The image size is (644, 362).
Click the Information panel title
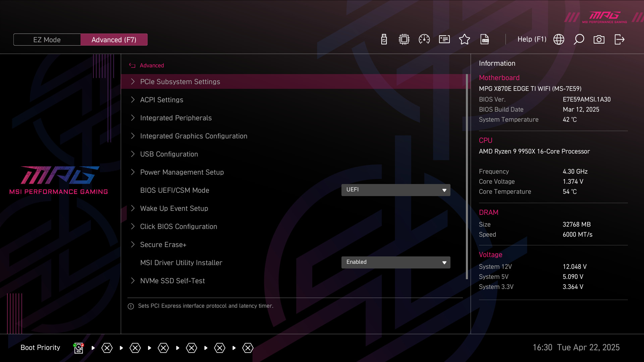[x=497, y=63]
